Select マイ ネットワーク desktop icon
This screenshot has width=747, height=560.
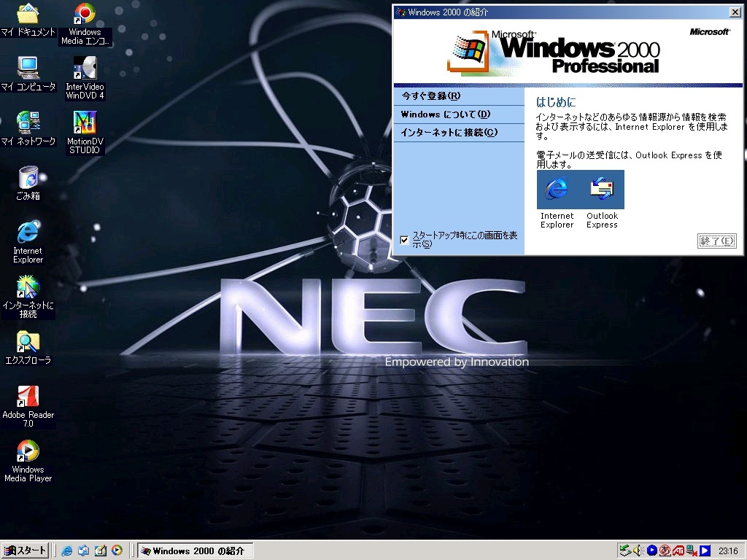(x=28, y=128)
